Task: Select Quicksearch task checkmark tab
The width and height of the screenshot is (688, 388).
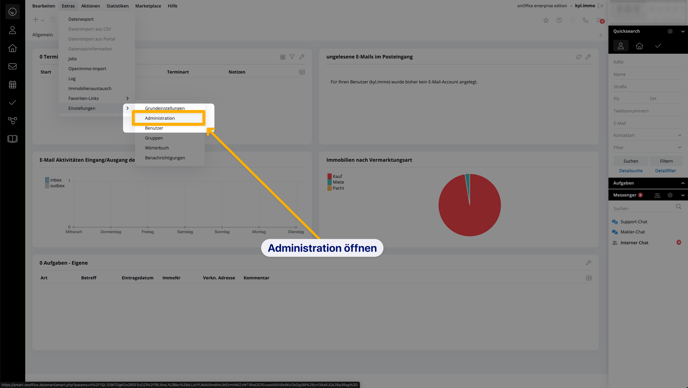Action: coord(658,46)
